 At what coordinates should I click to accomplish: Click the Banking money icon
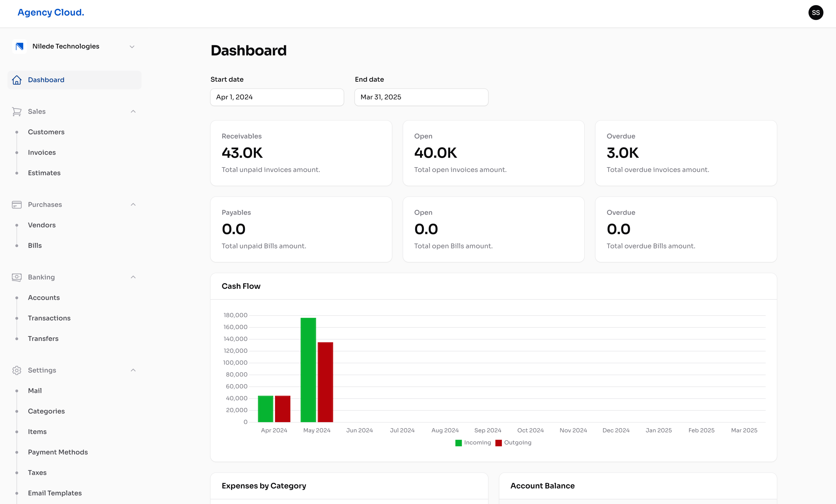(17, 277)
